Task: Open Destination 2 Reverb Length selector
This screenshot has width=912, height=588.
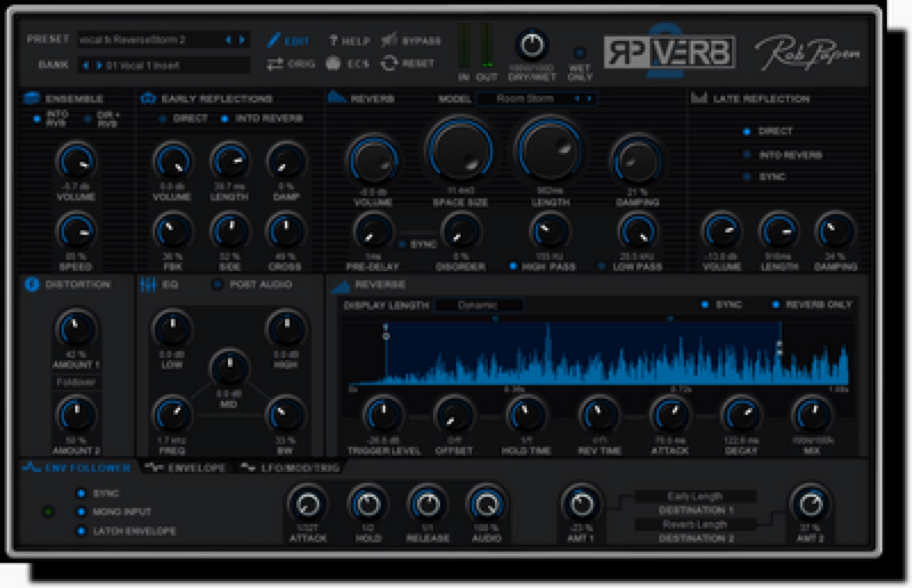Action: coord(695,524)
